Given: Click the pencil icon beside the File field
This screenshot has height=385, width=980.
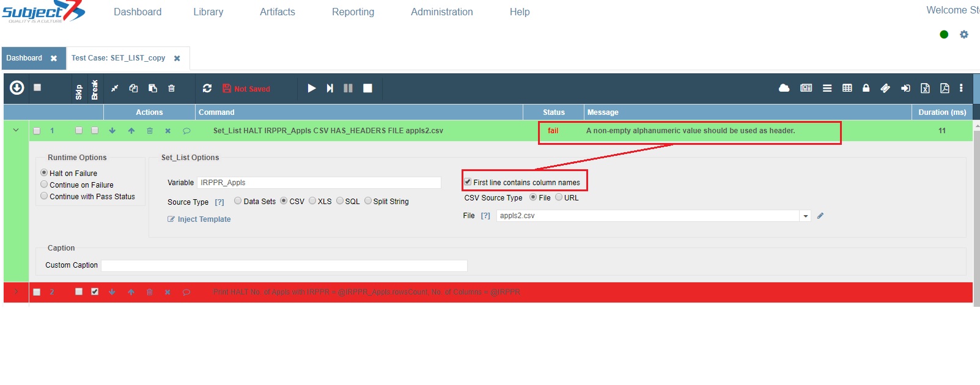Looking at the screenshot, I should pyautogui.click(x=820, y=216).
